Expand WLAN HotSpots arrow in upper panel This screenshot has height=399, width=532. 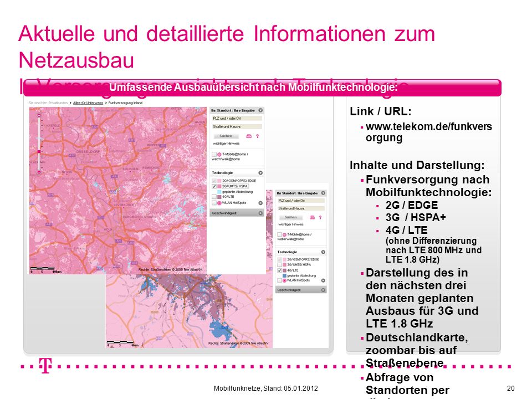(260, 203)
